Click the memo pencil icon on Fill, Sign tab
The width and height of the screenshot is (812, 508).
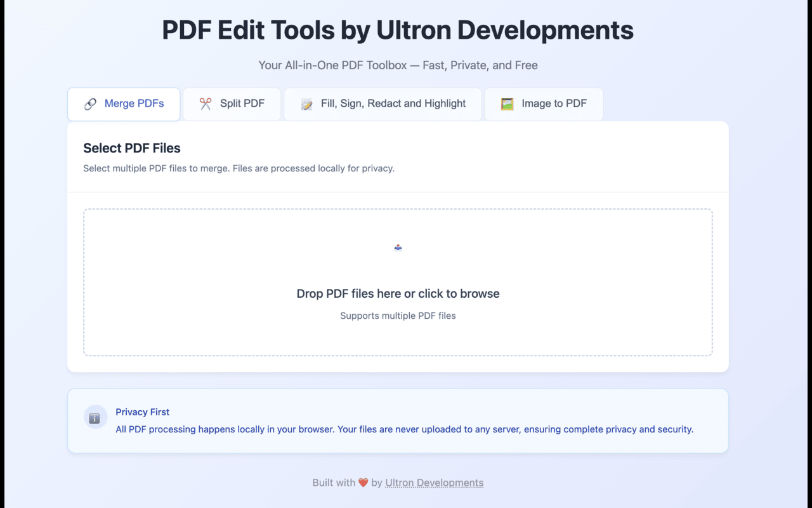[x=306, y=104]
